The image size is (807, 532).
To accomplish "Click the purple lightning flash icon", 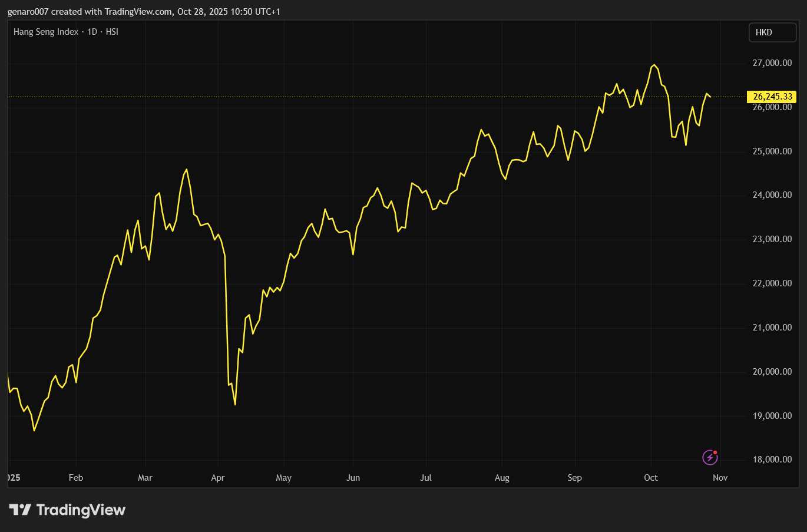I will (x=710, y=457).
